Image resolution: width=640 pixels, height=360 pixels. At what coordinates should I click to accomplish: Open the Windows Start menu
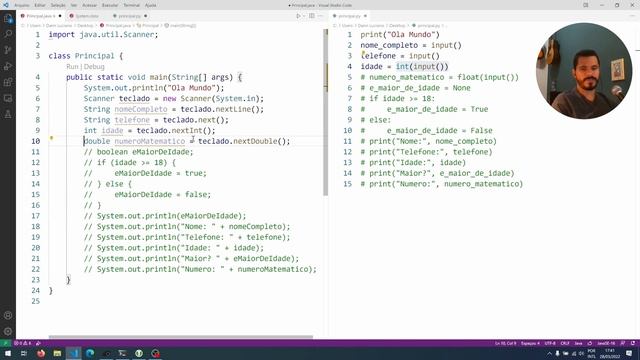(8, 353)
